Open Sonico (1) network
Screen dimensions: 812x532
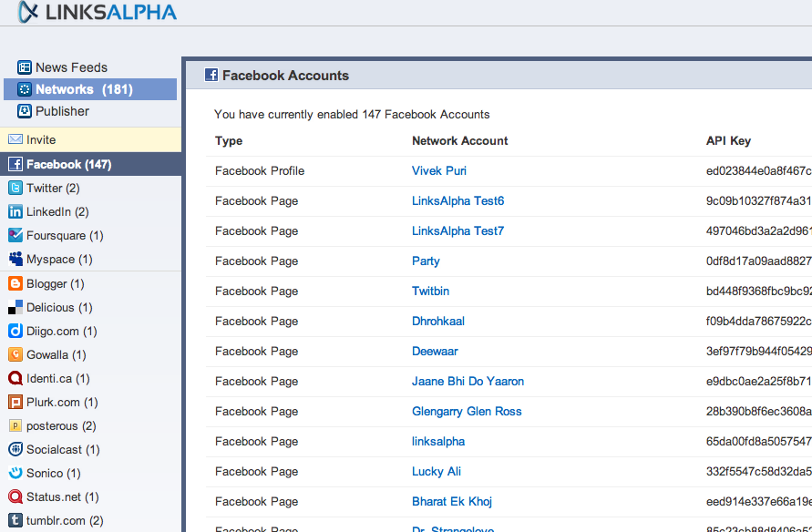tap(54, 473)
